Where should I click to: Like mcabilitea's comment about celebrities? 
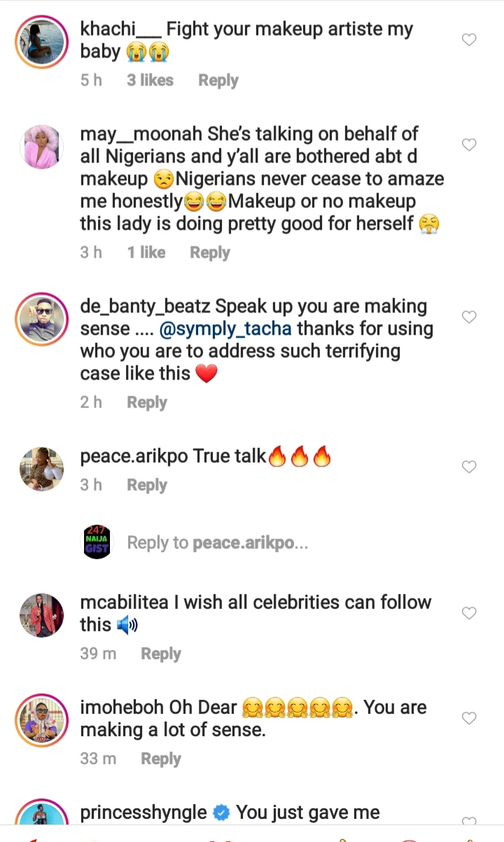tap(469, 613)
